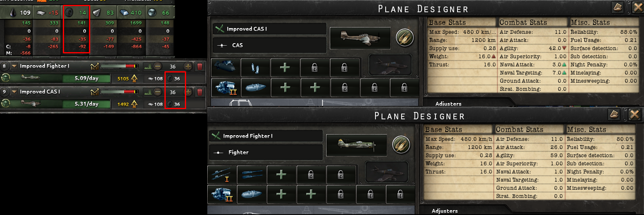Viewport: 644px width, 215px height.
Task: Select the drop tank module on Improved Fighter
Action: click(252, 194)
